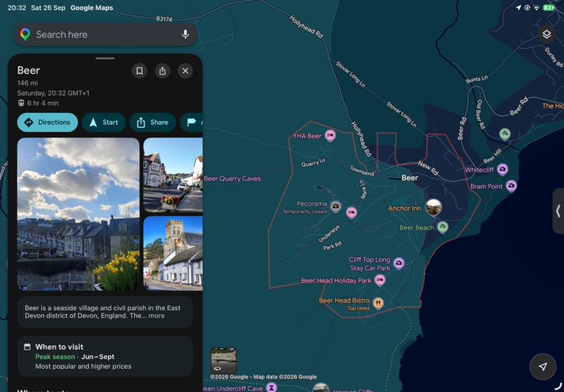The width and height of the screenshot is (564, 392).
Task: Open Directions to Beer
Action: click(x=47, y=122)
